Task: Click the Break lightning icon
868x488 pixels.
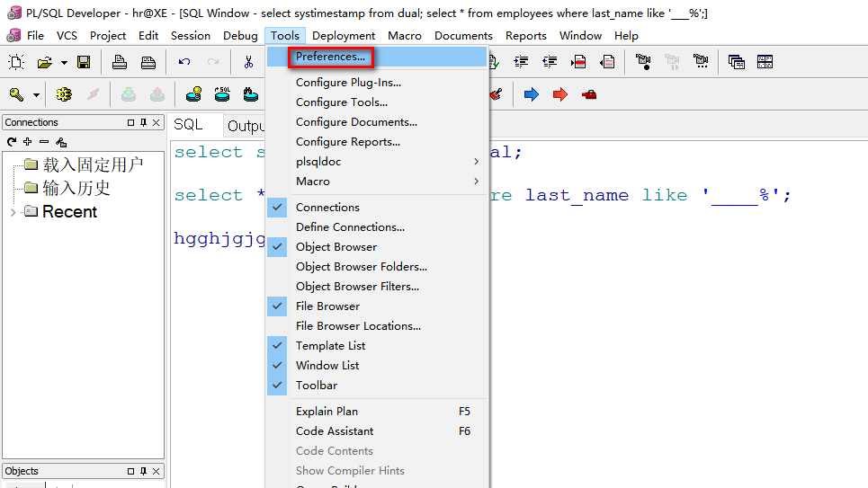Action: coord(93,94)
